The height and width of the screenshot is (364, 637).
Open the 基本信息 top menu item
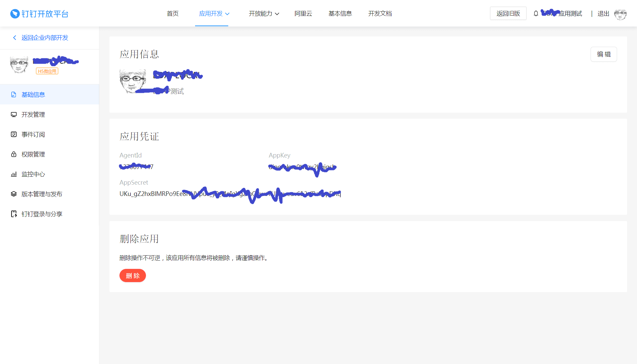click(340, 14)
